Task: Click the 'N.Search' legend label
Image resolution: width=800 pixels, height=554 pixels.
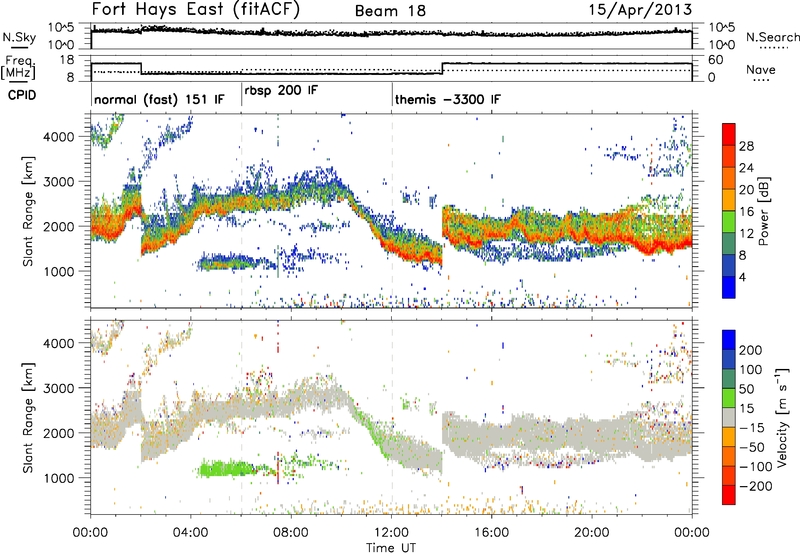Action: click(x=772, y=37)
